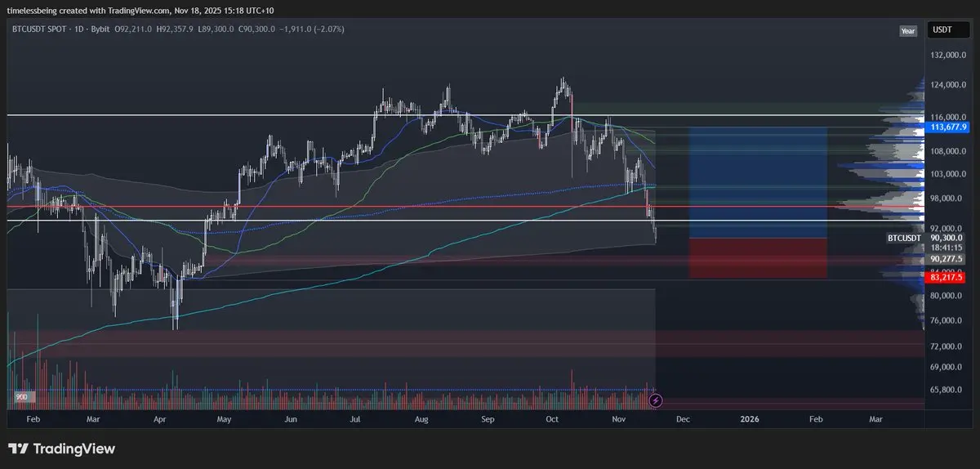Click the 92,000.0 price axis label
Image resolution: width=980 pixels, height=469 pixels.
pos(947,228)
